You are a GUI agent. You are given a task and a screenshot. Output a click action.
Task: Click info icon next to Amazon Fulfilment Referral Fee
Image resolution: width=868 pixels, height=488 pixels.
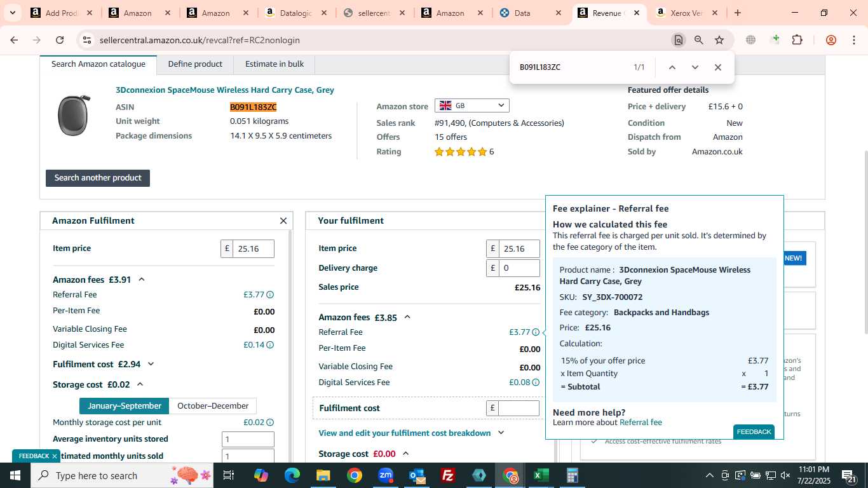click(x=270, y=295)
